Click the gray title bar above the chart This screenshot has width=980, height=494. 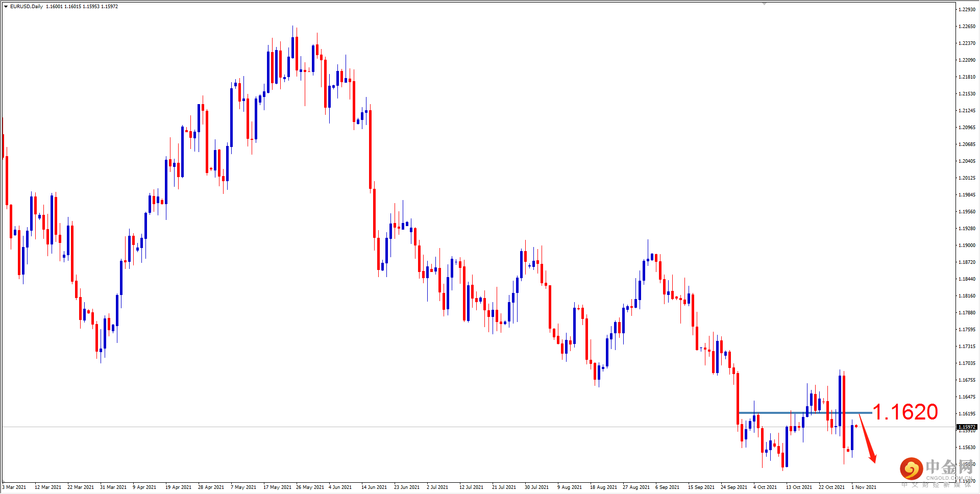(490, 3)
